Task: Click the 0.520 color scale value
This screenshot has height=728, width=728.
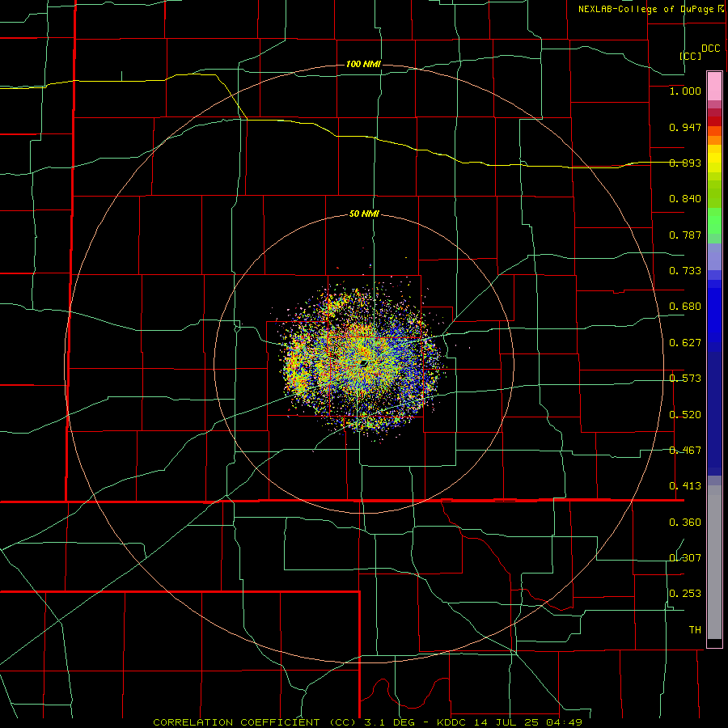Action: point(685,415)
